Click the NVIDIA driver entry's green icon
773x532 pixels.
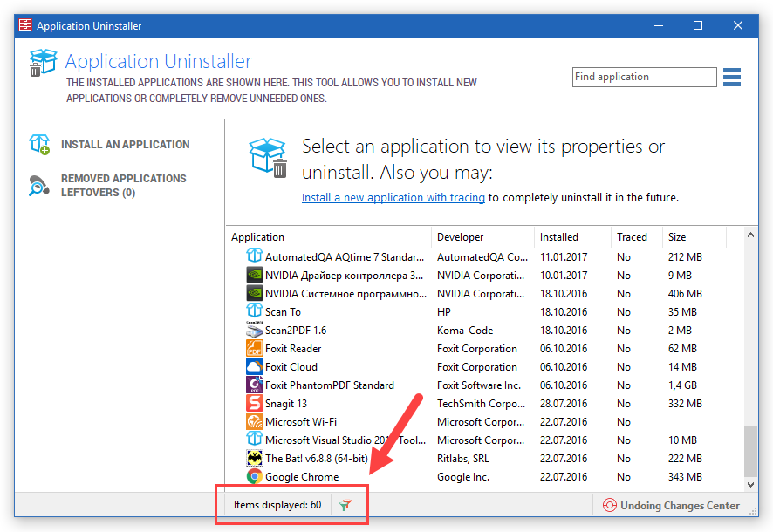(256, 275)
